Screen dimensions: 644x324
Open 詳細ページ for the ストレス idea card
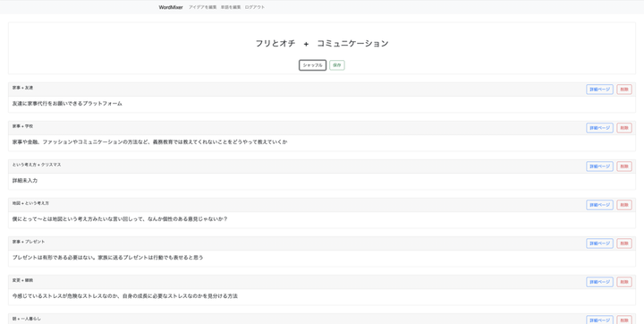click(599, 282)
